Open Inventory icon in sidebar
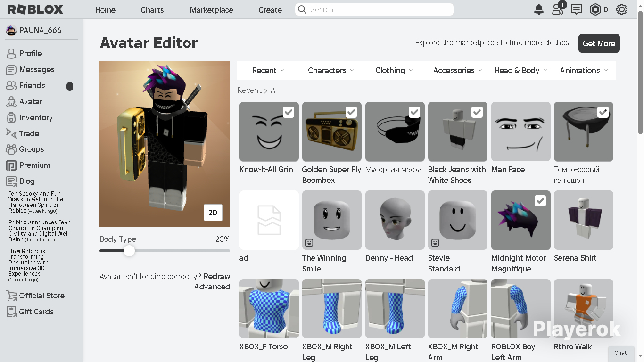This screenshot has height=362, width=644. [11, 117]
